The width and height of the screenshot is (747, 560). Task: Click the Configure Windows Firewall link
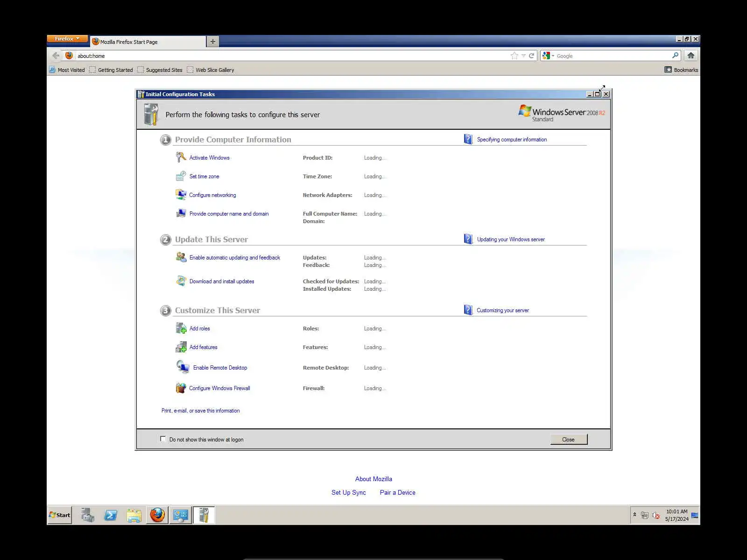(219, 388)
